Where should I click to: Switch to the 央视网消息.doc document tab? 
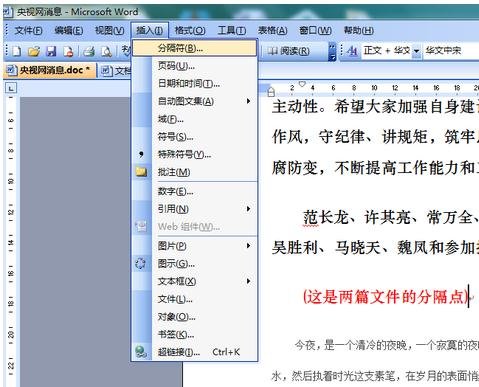49,70
